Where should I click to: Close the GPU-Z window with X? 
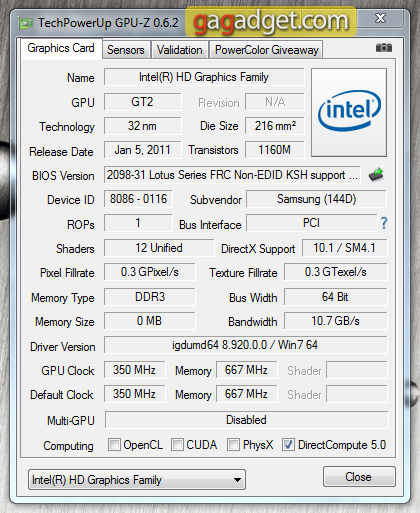[x=380, y=18]
